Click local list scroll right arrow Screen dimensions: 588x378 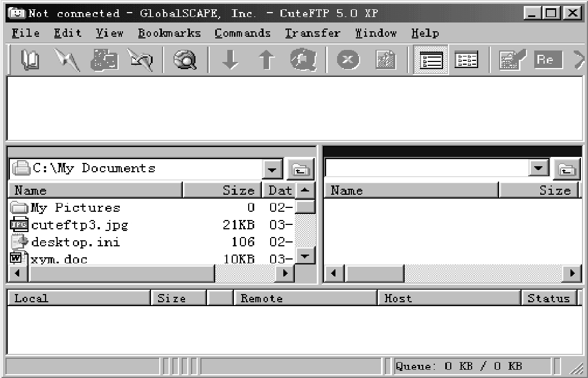tap(285, 273)
